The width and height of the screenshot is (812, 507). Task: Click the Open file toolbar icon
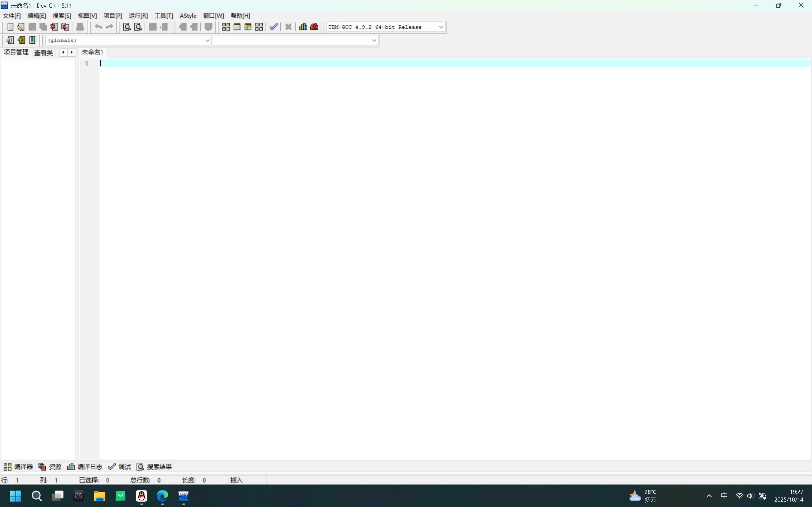click(x=21, y=27)
